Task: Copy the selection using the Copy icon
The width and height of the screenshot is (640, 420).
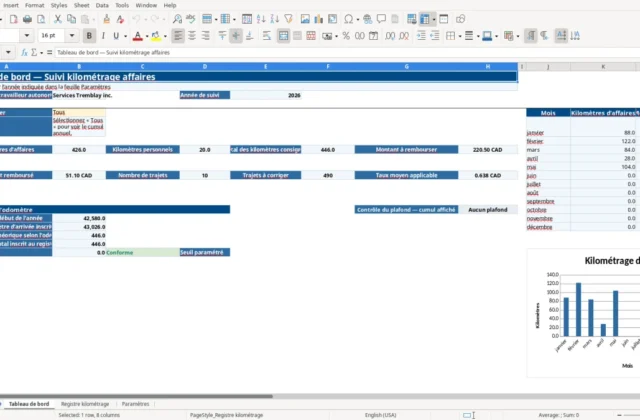Action: click(71, 19)
